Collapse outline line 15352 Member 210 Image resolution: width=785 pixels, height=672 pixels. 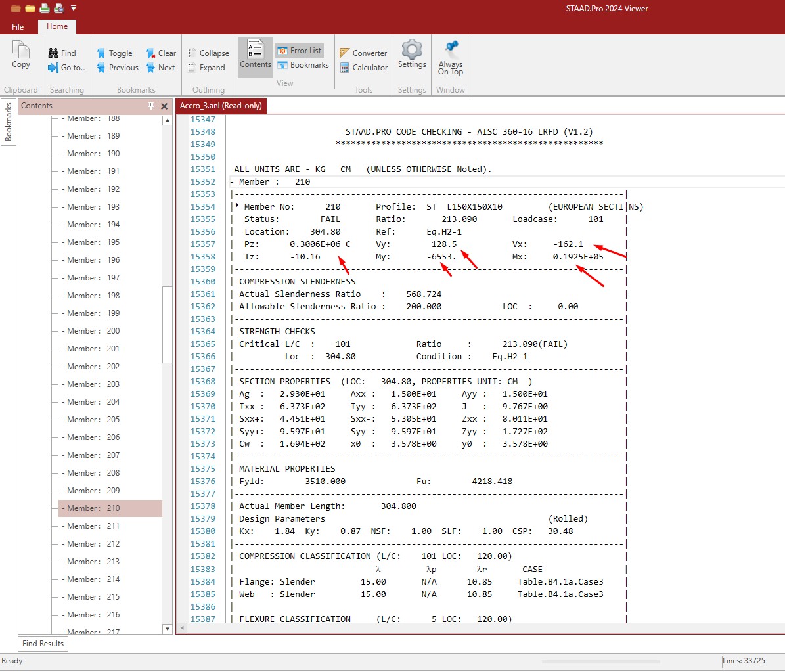232,182
